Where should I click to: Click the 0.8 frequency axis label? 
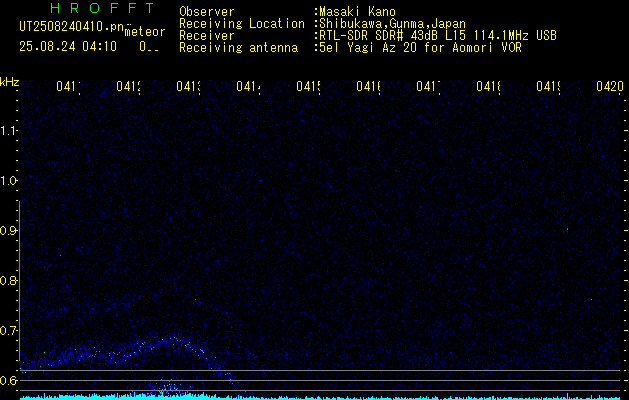[8, 280]
